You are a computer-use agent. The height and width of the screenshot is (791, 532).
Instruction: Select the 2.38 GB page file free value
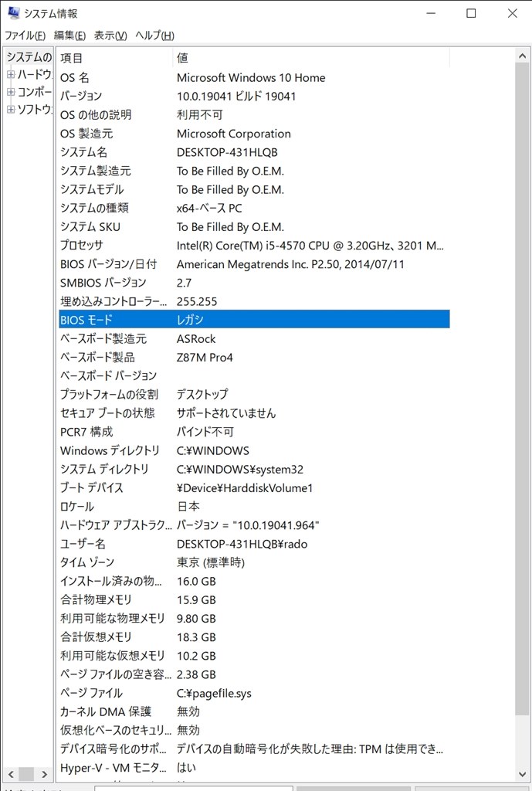tap(196, 674)
